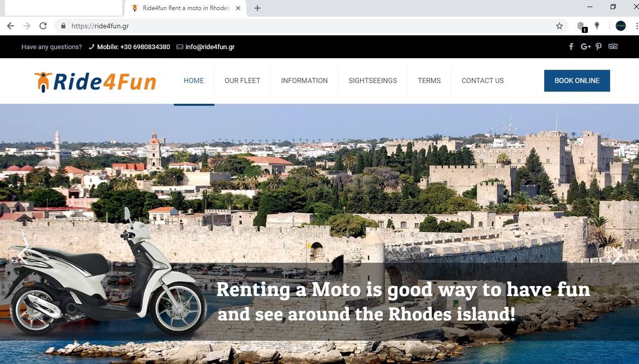Open the Facebook social icon
Image resolution: width=639 pixels, height=364 pixels.
point(571,47)
